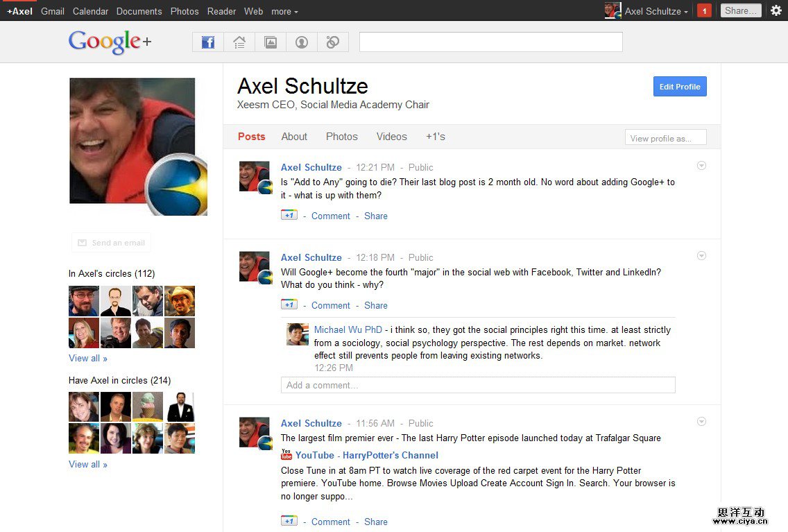Click the man with hat and glasses thumbnail
The height and width of the screenshot is (532, 788).
pos(83,300)
